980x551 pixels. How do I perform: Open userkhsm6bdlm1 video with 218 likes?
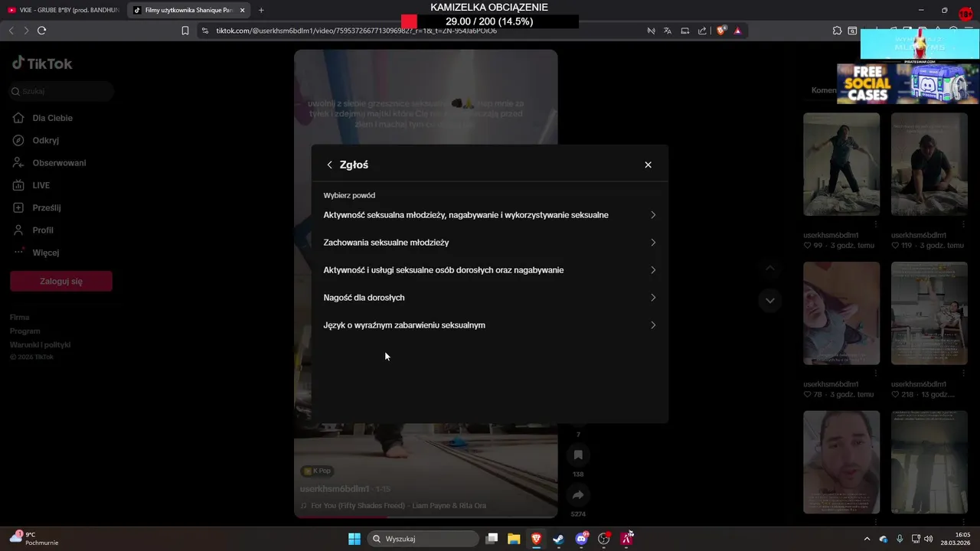[x=929, y=314]
